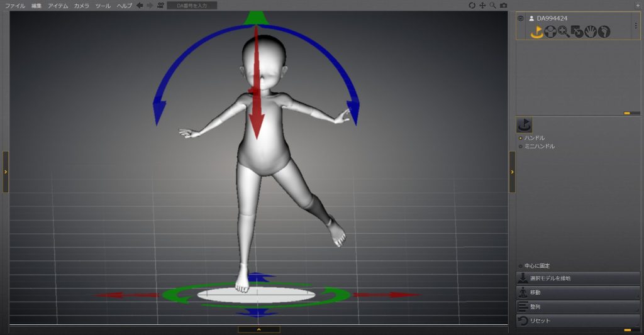This screenshot has width=644, height=335.
Task: Click the body pose icon in model panel
Action: (x=550, y=31)
